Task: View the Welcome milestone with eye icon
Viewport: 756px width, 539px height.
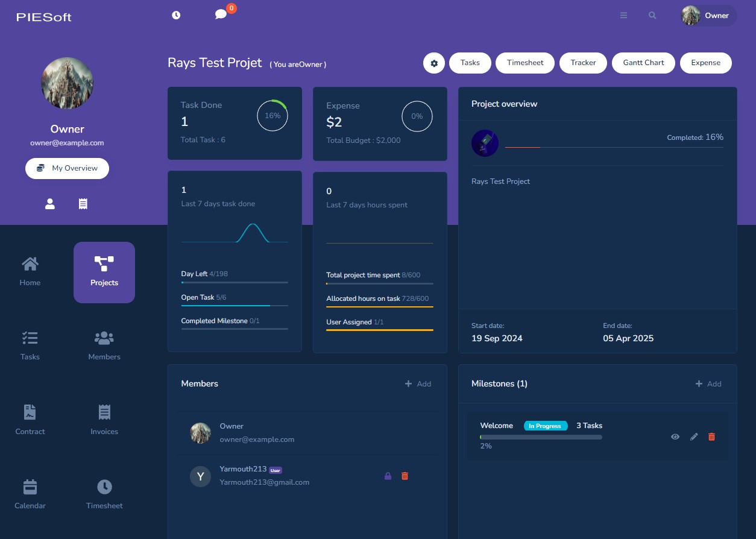Action: tap(675, 437)
